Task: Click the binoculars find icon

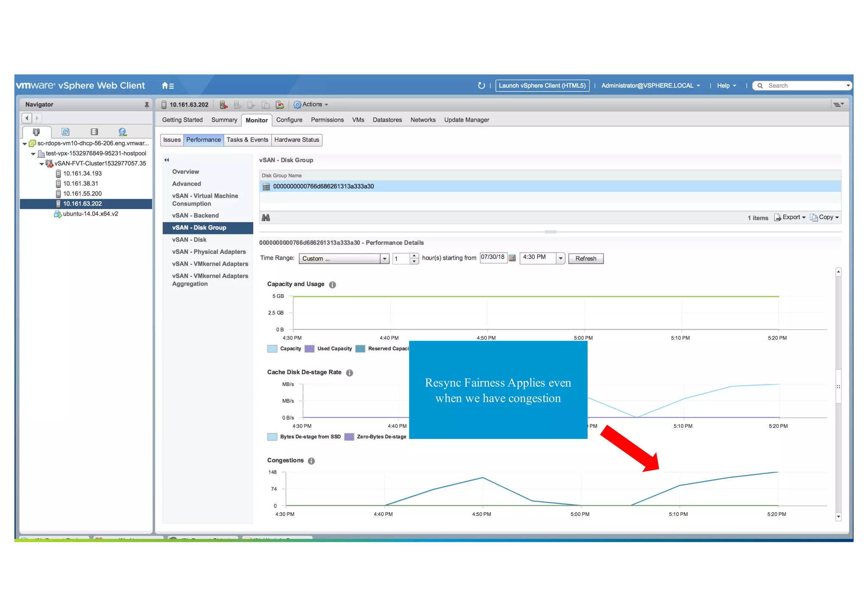Action: point(266,218)
